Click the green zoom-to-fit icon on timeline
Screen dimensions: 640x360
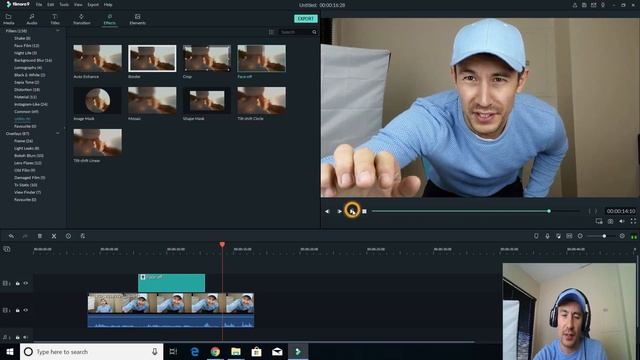pyautogui.click(x=633, y=236)
